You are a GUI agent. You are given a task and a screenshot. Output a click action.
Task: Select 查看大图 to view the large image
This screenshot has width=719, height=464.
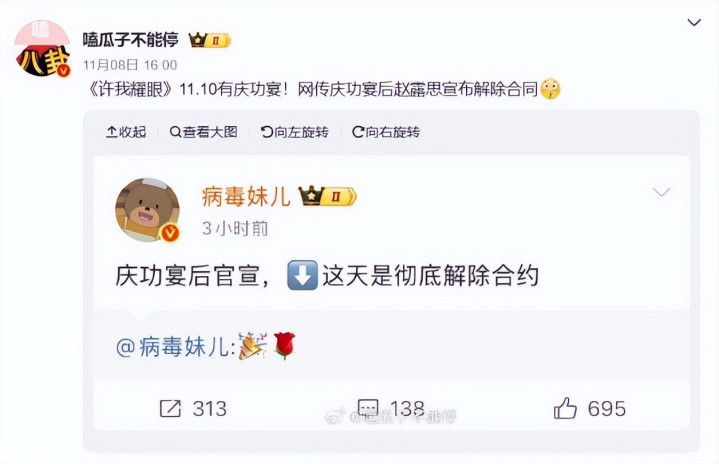pos(203,132)
